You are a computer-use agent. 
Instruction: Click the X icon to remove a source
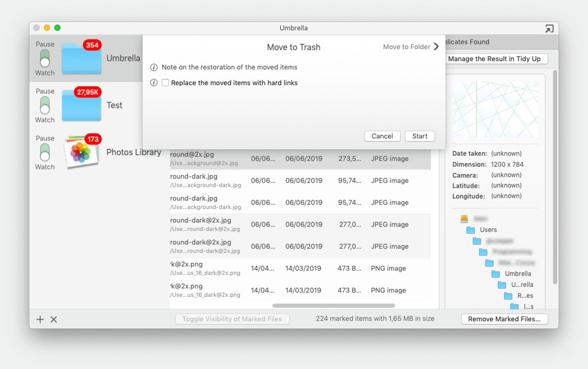click(x=54, y=319)
